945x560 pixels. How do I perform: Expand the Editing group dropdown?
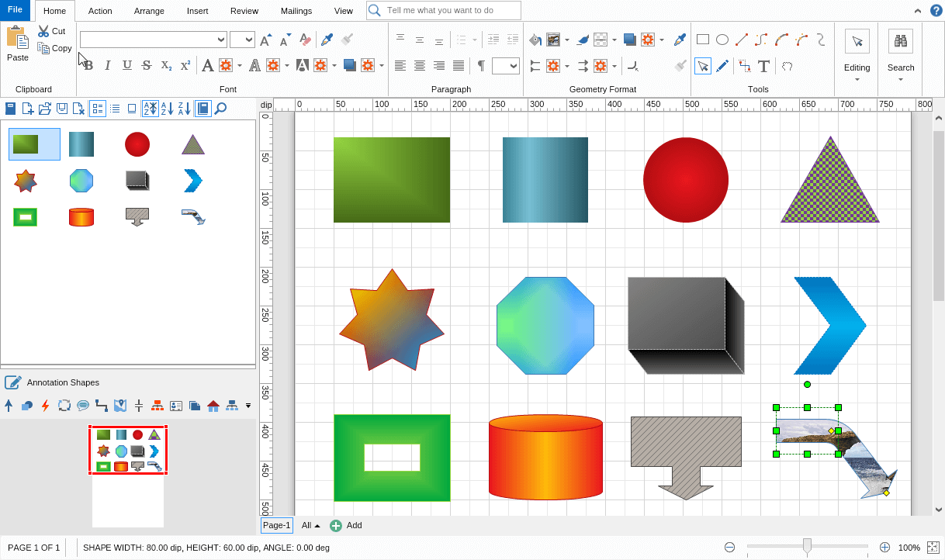pos(857,79)
